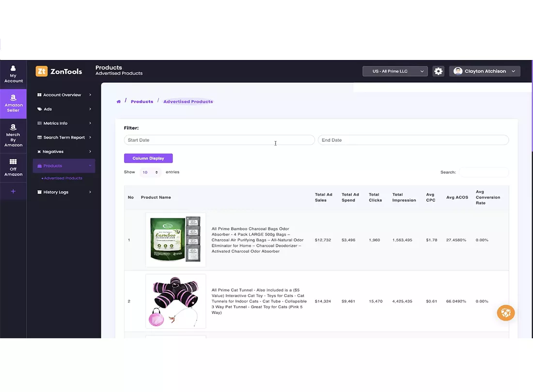Click the Start Date input field

[219, 140]
